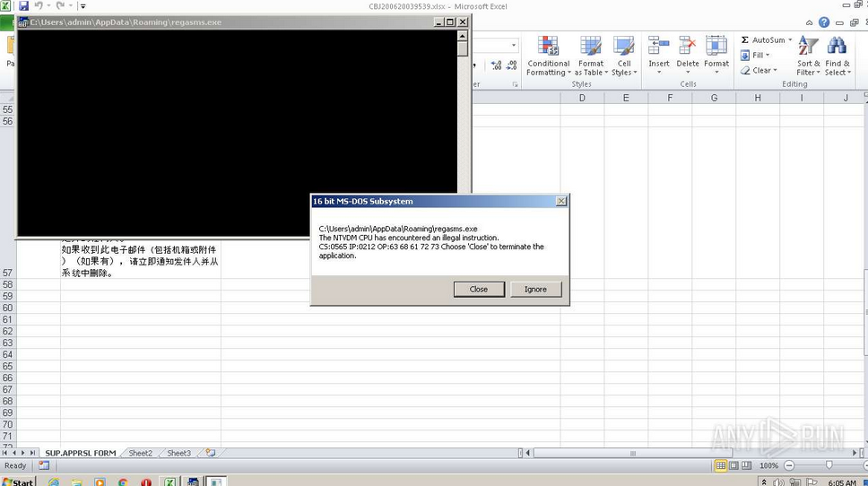Screen dimensions: 868x486
Task: Click Save icon in Quick Access Toolbar
Action: coord(24,6)
